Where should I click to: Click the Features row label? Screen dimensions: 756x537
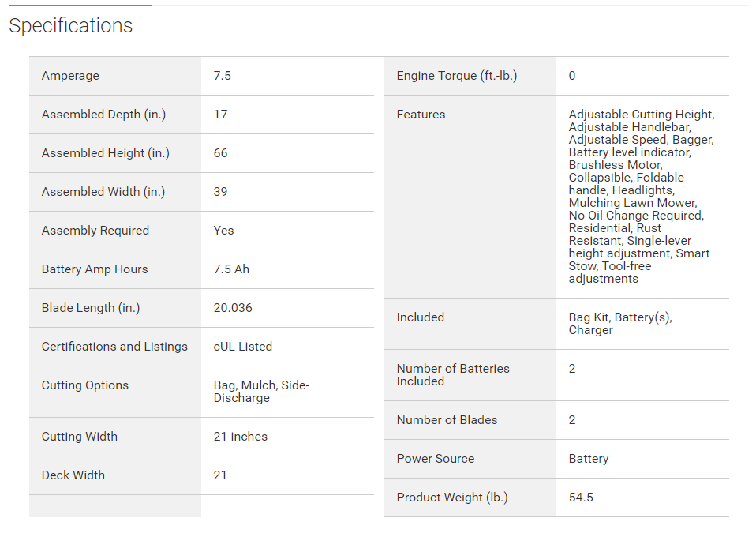421,115
